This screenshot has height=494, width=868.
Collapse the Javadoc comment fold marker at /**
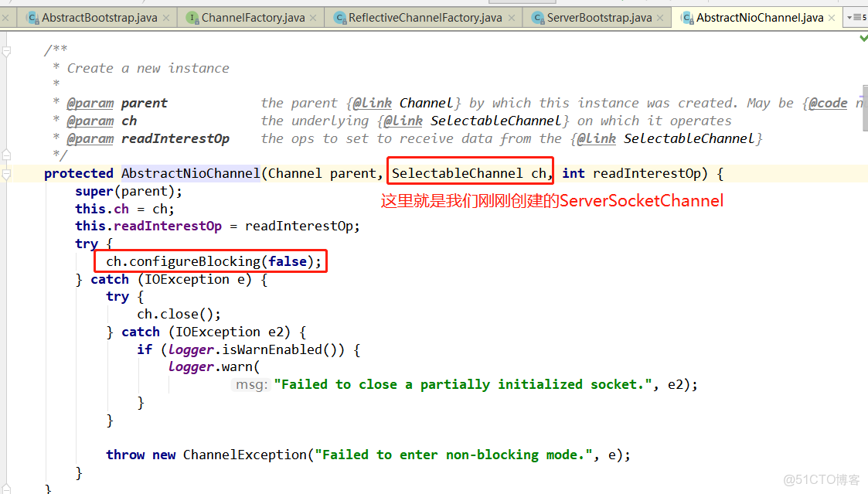(x=7, y=52)
